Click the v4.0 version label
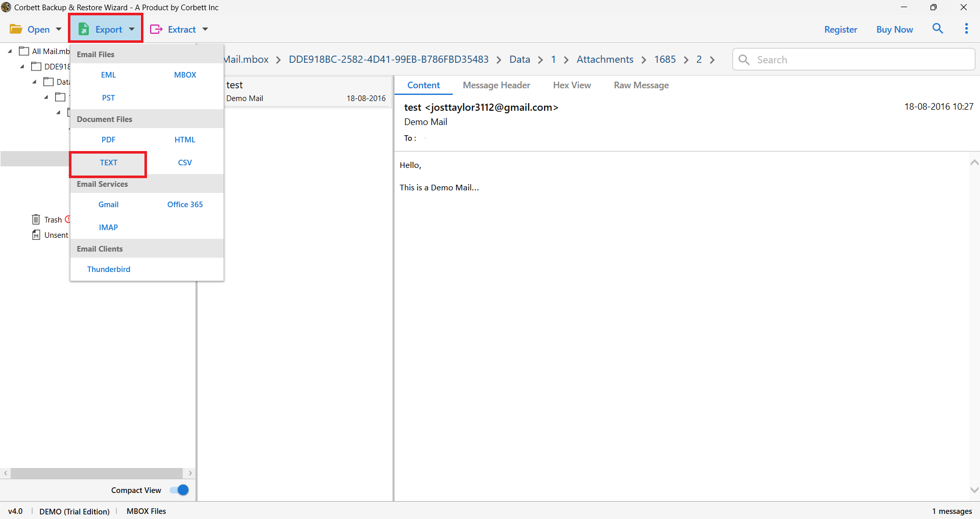Screen dimensions: 980x519 pyautogui.click(x=15, y=511)
